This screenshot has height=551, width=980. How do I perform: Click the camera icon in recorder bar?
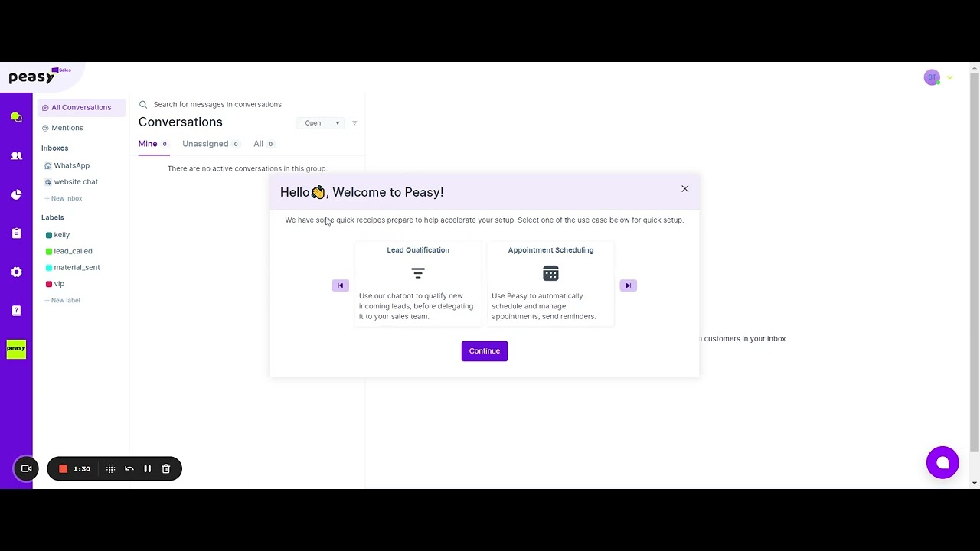[26, 468]
